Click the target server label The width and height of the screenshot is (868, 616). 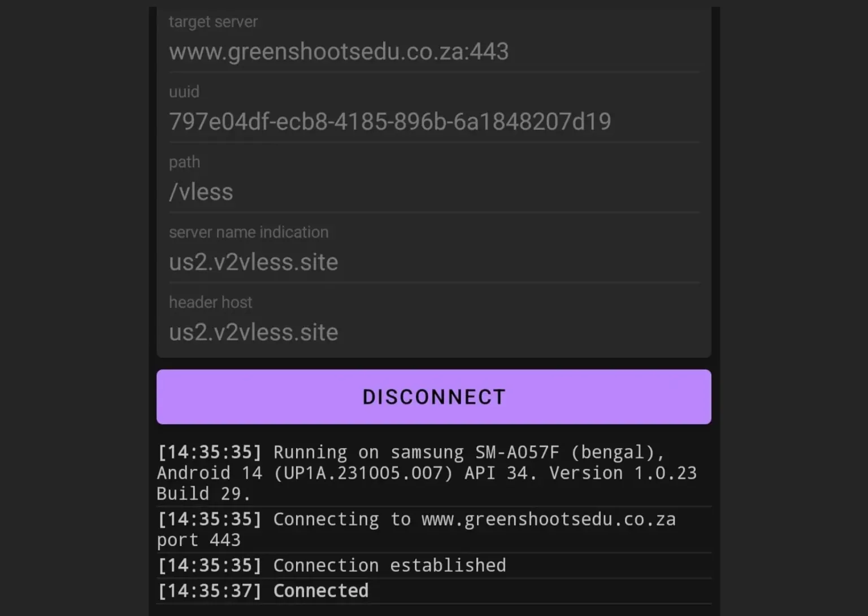click(x=213, y=21)
